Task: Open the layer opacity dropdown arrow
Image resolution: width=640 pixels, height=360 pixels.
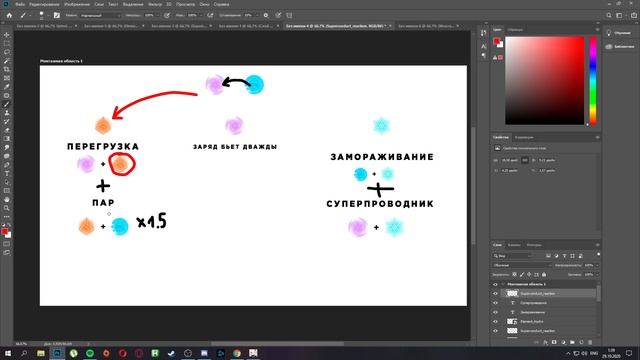Action: coord(597,265)
